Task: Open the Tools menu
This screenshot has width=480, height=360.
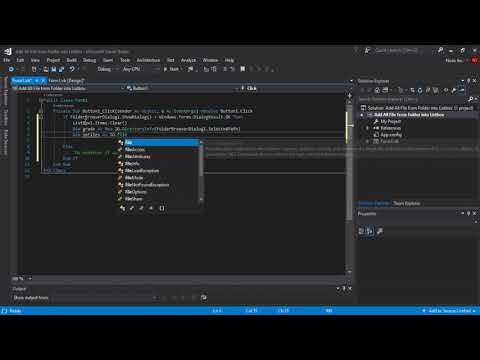Action: [x=125, y=60]
